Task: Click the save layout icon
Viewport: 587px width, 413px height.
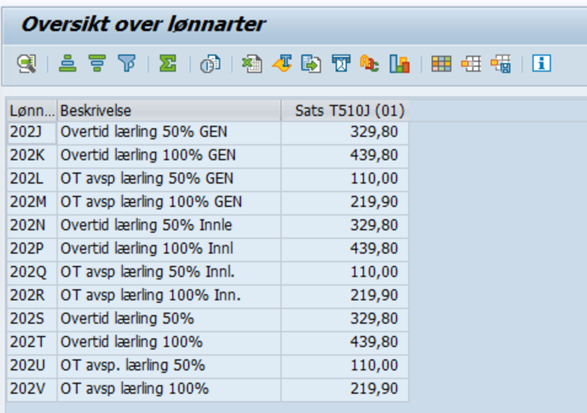Action: [x=501, y=64]
